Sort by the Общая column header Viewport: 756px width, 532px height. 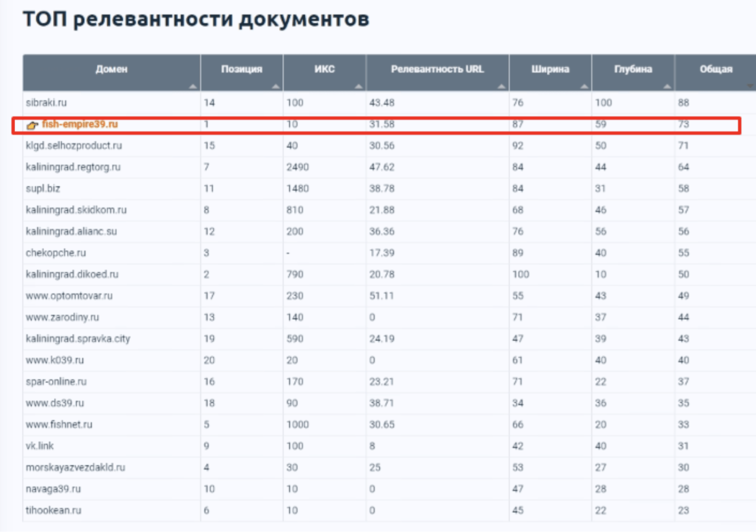[x=715, y=73]
